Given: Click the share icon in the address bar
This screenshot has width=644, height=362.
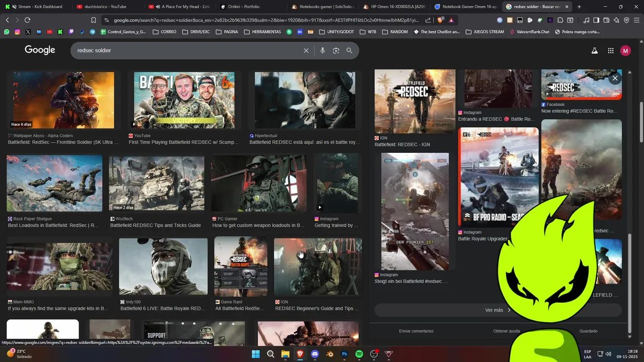Looking at the screenshot, I should (428, 20).
